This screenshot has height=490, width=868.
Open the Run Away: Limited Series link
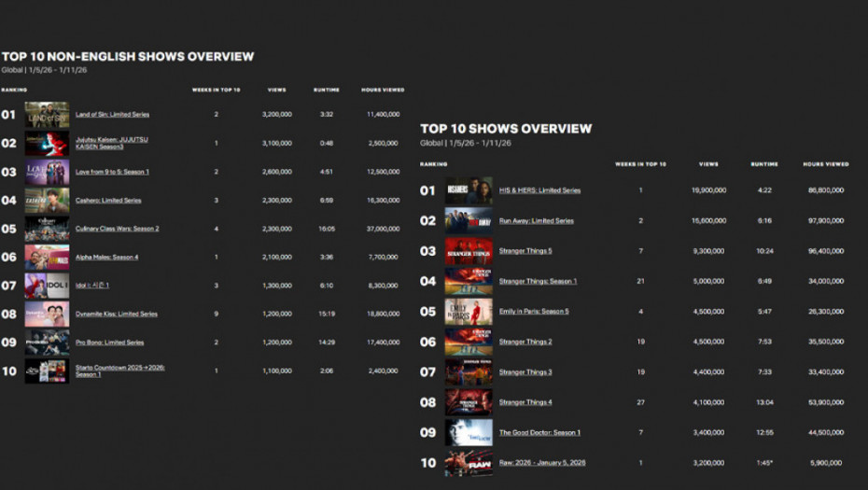coord(536,221)
